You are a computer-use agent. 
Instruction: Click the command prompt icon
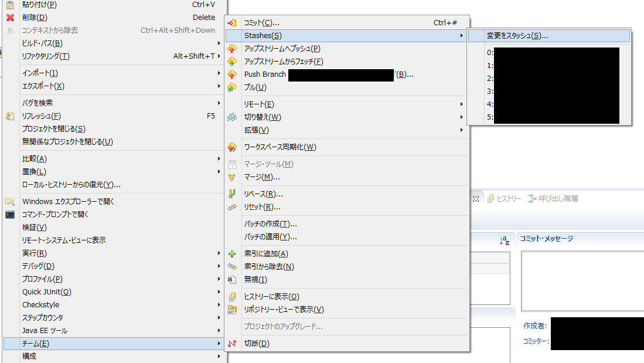coord(11,215)
